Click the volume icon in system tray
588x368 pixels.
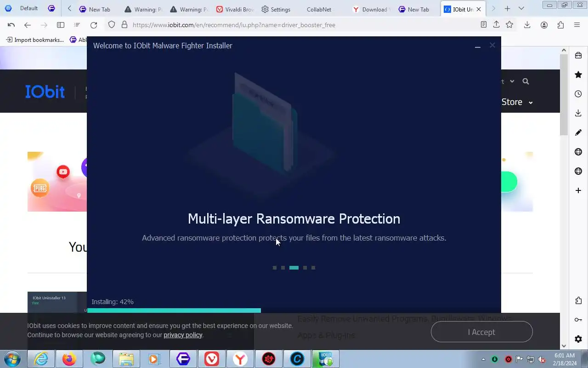coord(542,359)
